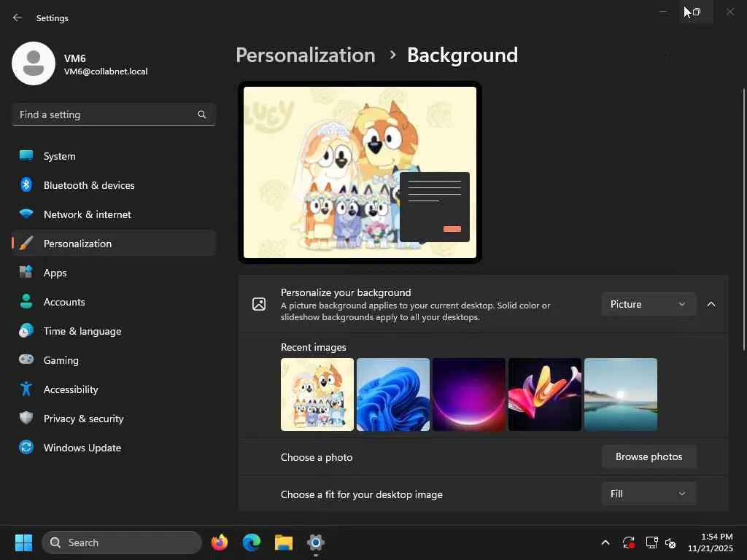Click the settings page vertical scrollbar

tap(743, 219)
